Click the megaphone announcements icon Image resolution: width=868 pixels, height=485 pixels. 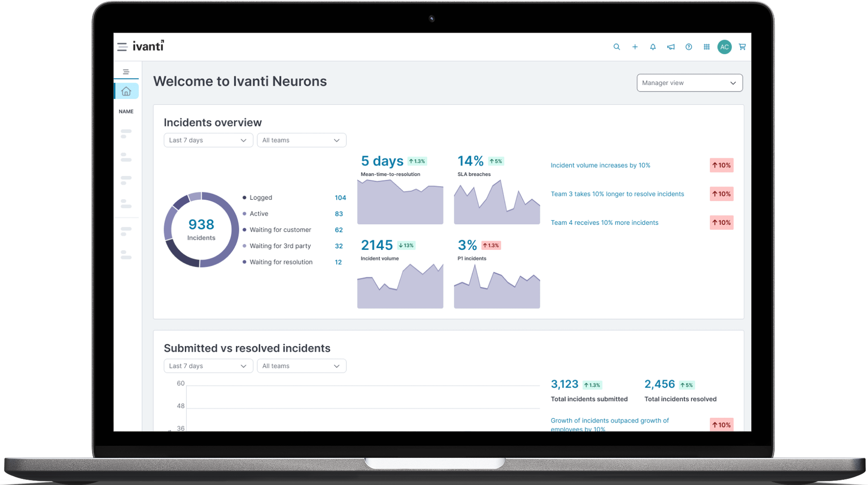(x=671, y=47)
